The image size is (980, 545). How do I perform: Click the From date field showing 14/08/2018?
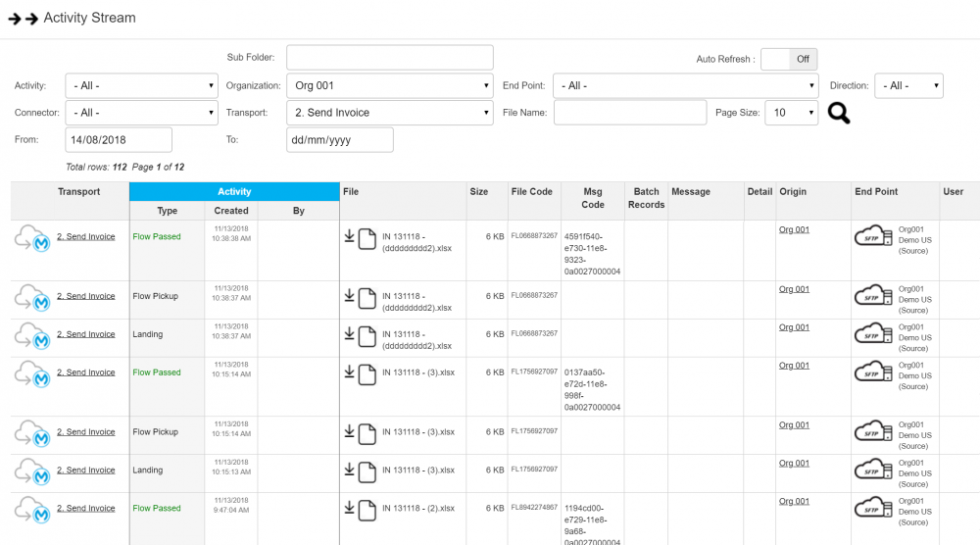pyautogui.click(x=119, y=140)
